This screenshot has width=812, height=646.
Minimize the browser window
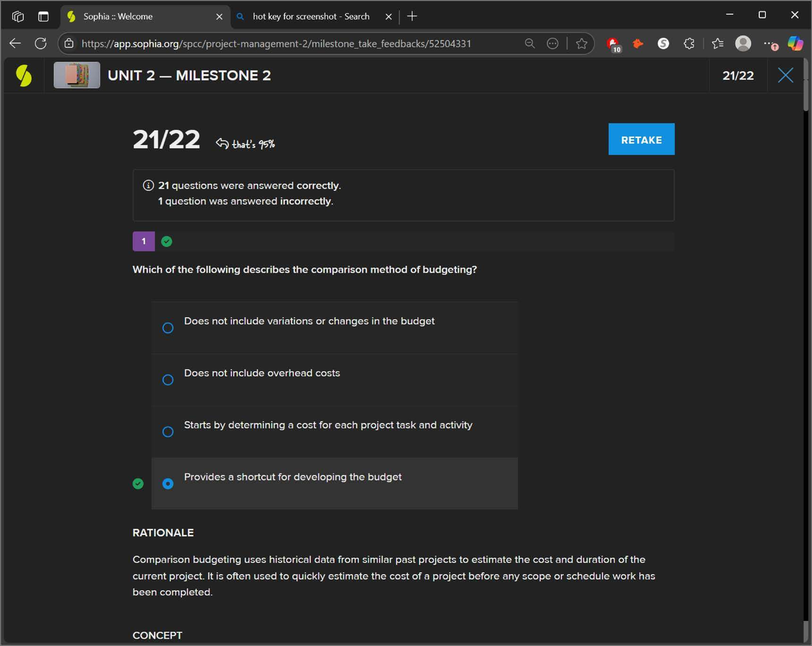(x=729, y=15)
